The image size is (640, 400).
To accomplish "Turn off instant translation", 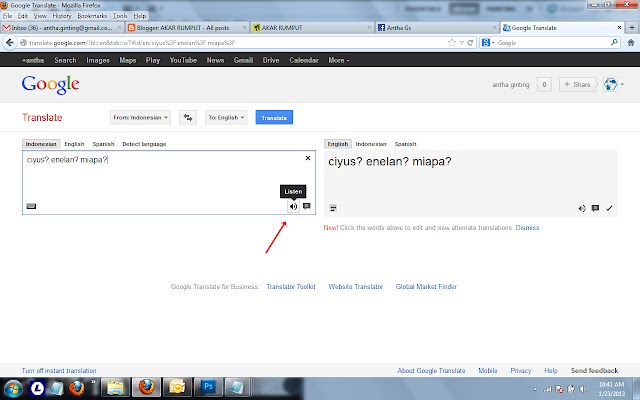I will [59, 371].
